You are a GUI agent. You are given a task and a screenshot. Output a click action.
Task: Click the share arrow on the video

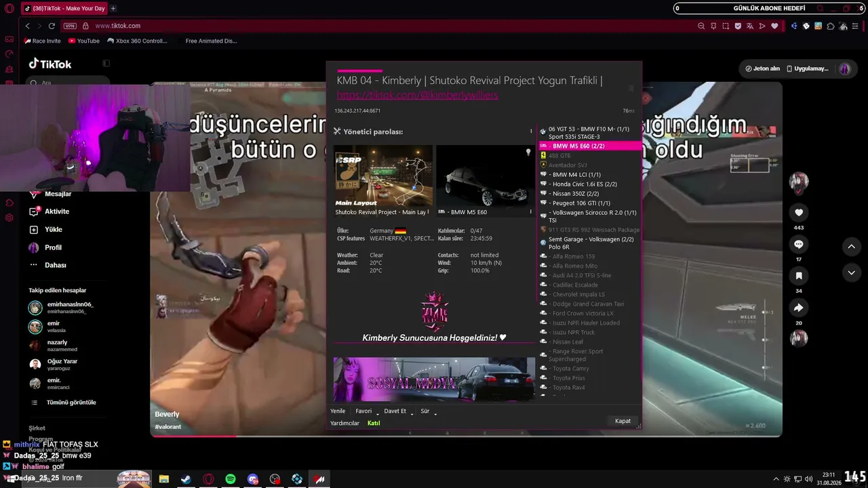tap(799, 308)
